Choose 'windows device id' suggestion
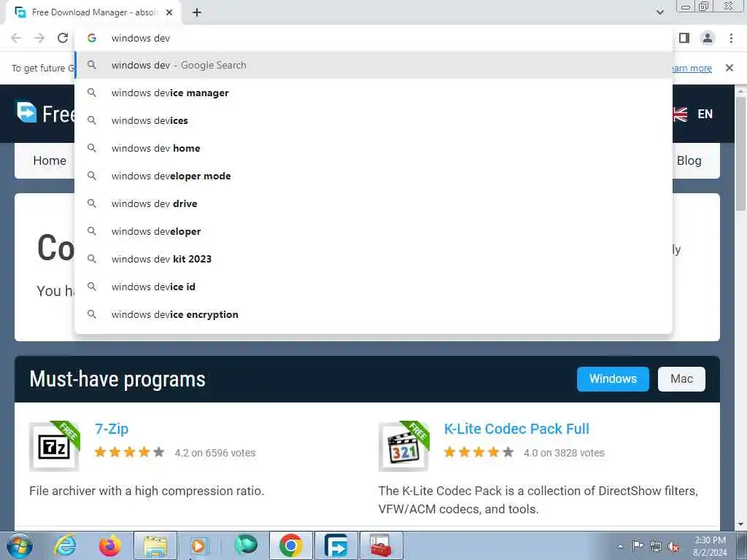 coord(373,287)
